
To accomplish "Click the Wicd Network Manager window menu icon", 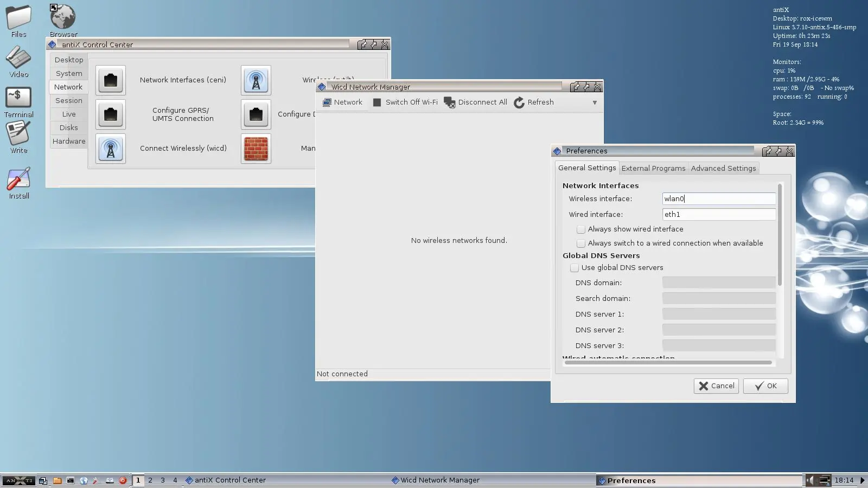I will [322, 87].
